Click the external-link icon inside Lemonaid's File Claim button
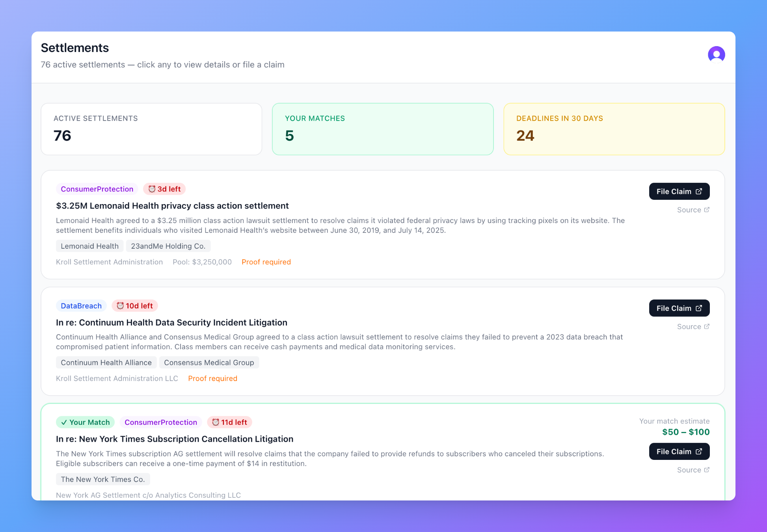This screenshot has width=767, height=532. point(700,192)
